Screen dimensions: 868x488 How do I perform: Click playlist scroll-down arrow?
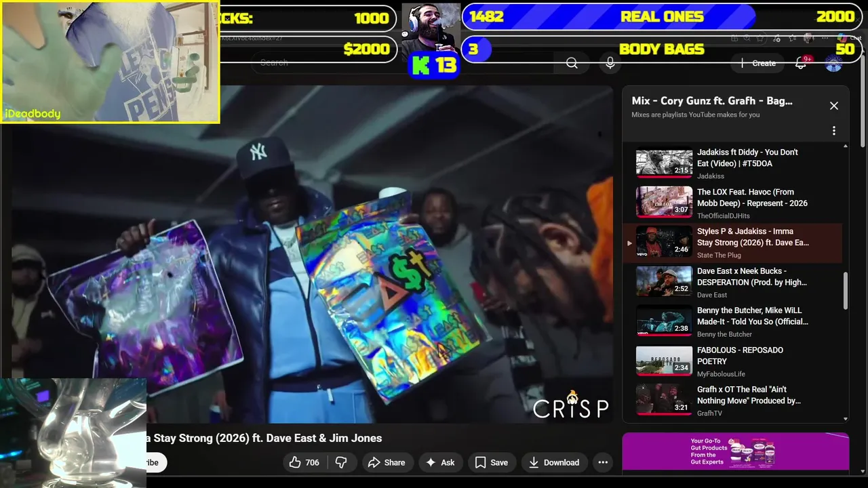point(845,420)
